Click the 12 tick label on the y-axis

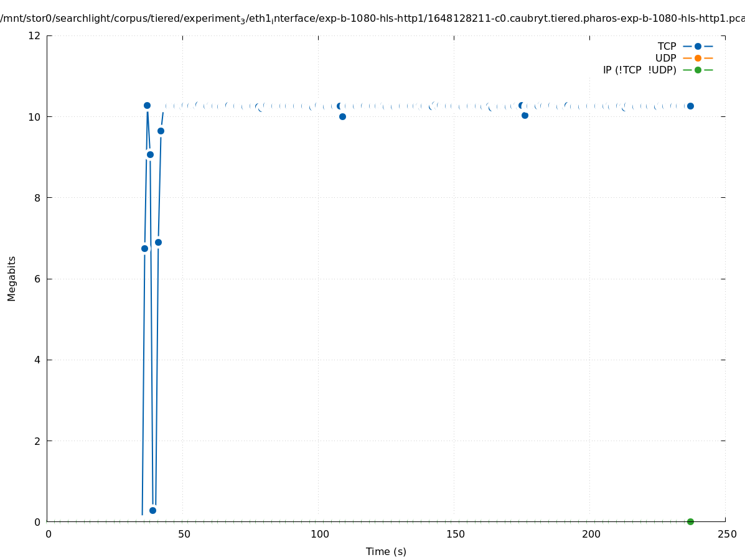coord(35,35)
